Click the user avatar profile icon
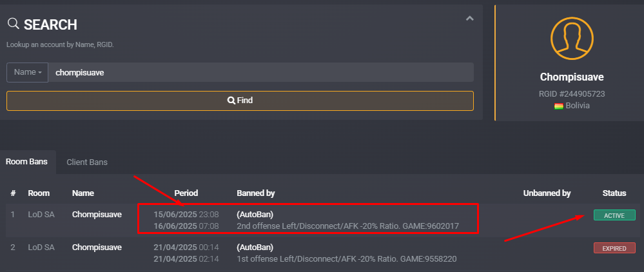The width and height of the screenshot is (644, 272). pos(572,38)
